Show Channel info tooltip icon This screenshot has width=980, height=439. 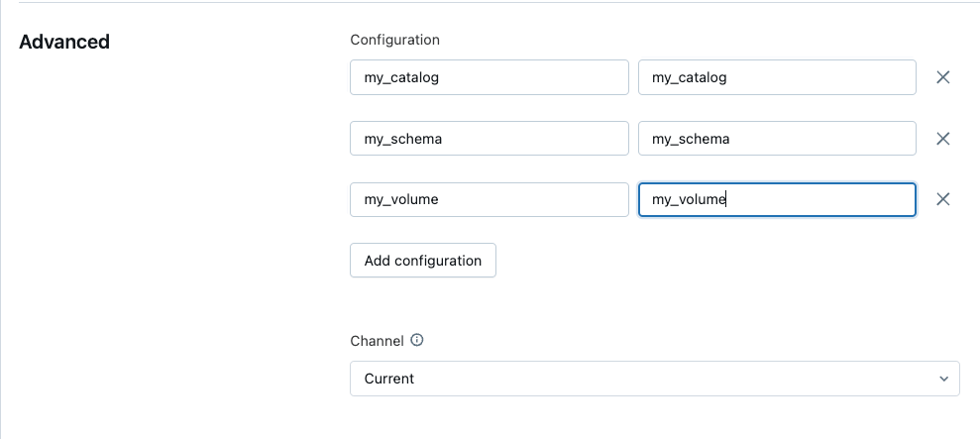[x=417, y=340]
